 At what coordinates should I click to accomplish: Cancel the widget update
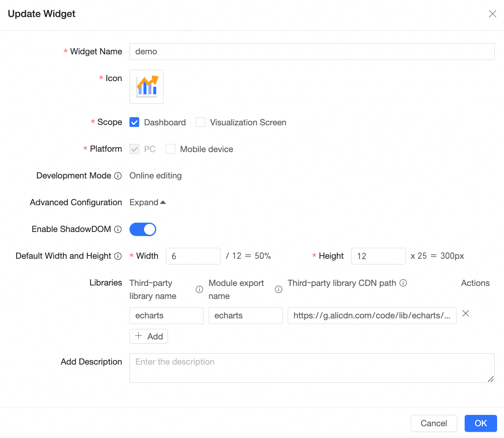coord(434,423)
